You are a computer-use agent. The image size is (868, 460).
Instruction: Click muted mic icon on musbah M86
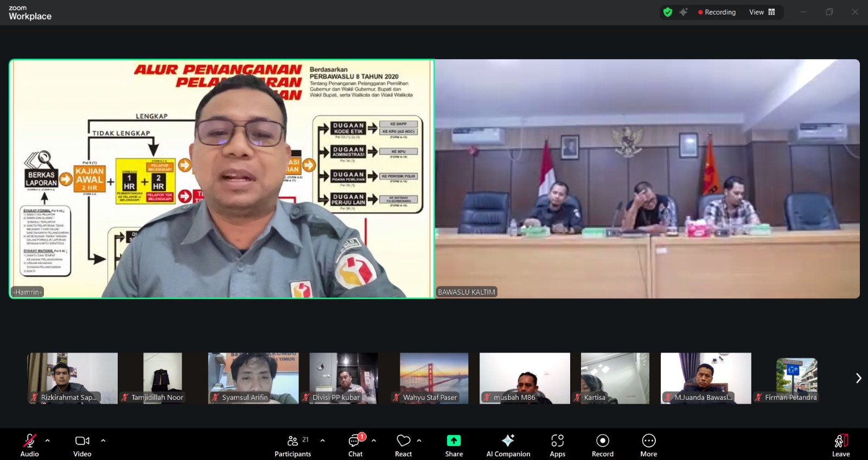click(x=487, y=398)
